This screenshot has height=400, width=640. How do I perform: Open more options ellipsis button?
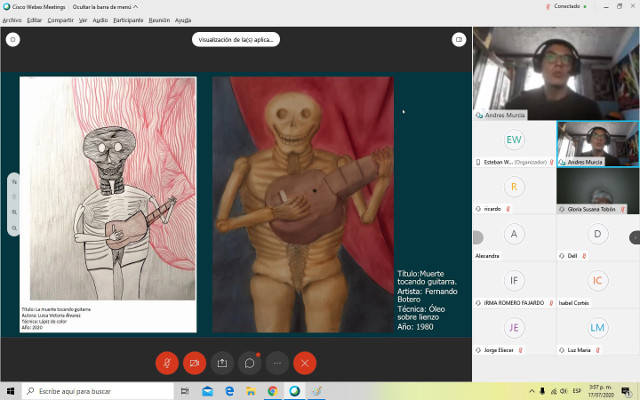click(x=277, y=363)
